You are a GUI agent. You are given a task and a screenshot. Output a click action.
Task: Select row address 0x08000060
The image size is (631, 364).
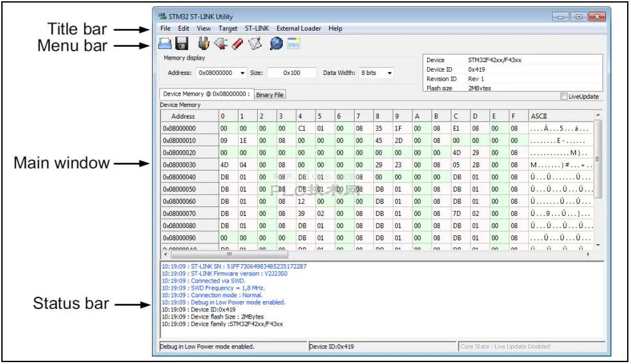coord(190,201)
